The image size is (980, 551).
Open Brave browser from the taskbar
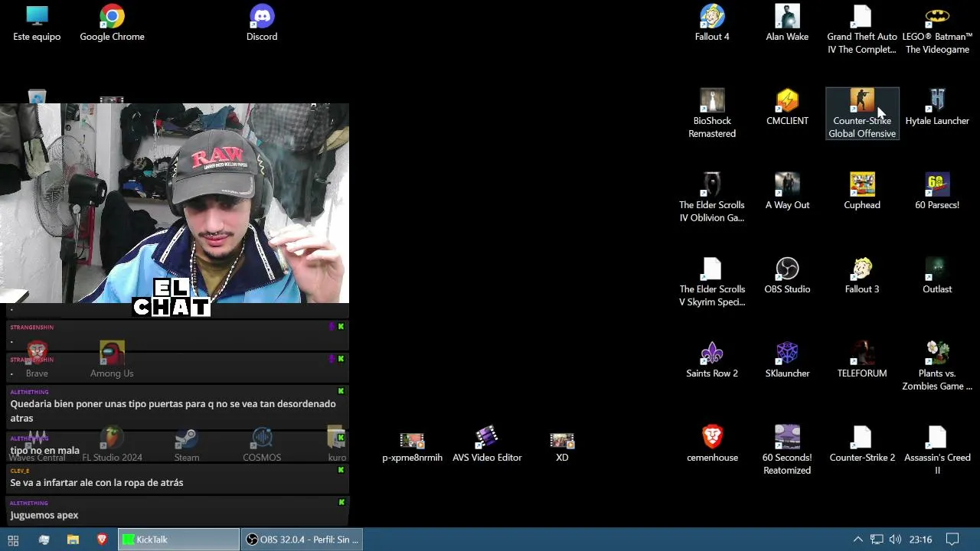pos(102,540)
